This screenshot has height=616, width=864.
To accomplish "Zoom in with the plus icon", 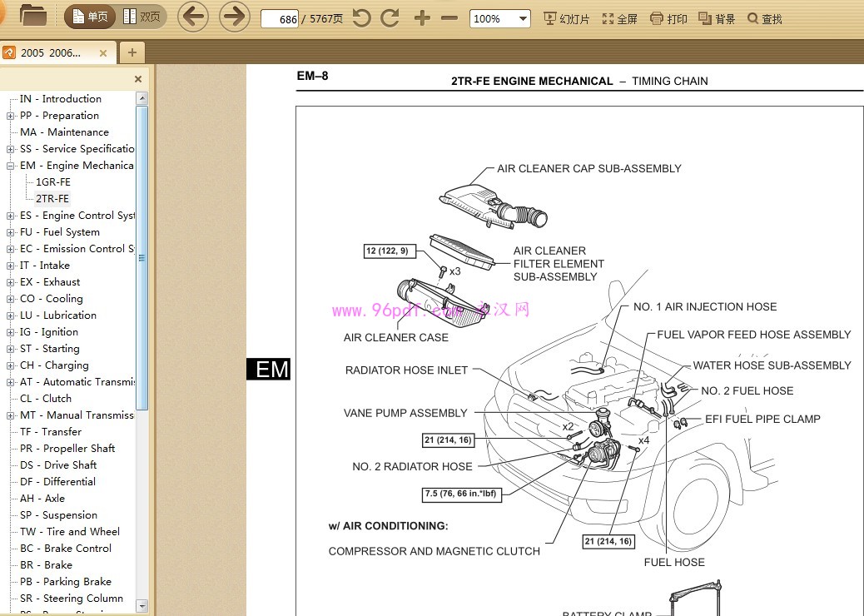I will click(422, 18).
